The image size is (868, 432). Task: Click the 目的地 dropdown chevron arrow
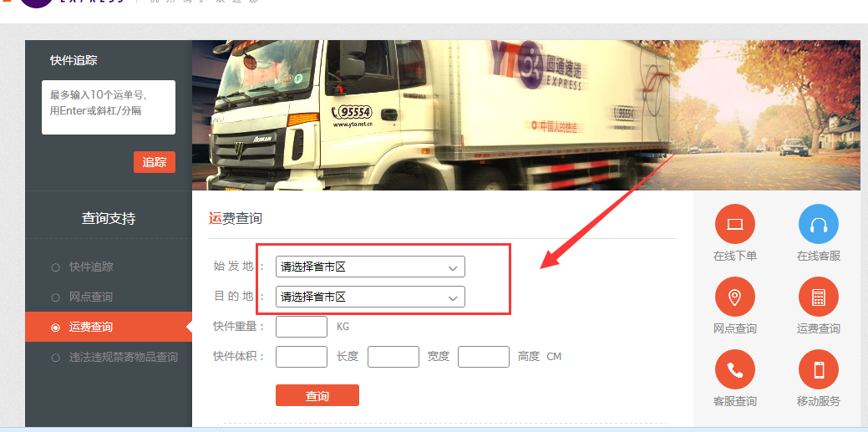pos(453,298)
